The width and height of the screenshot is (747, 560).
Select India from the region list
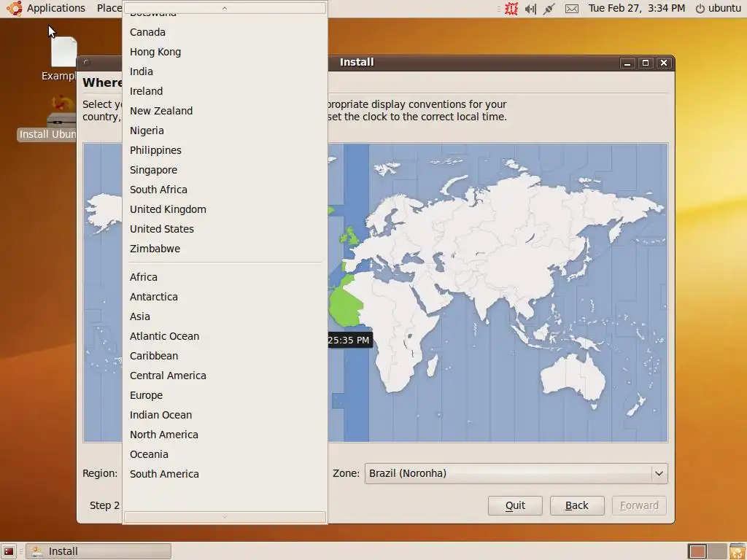coord(225,71)
